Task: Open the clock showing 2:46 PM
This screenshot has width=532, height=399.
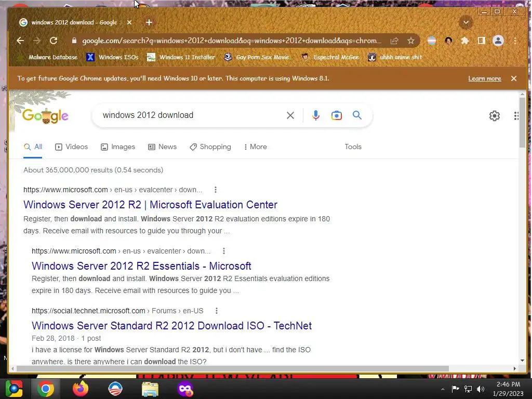Action: [508, 389]
